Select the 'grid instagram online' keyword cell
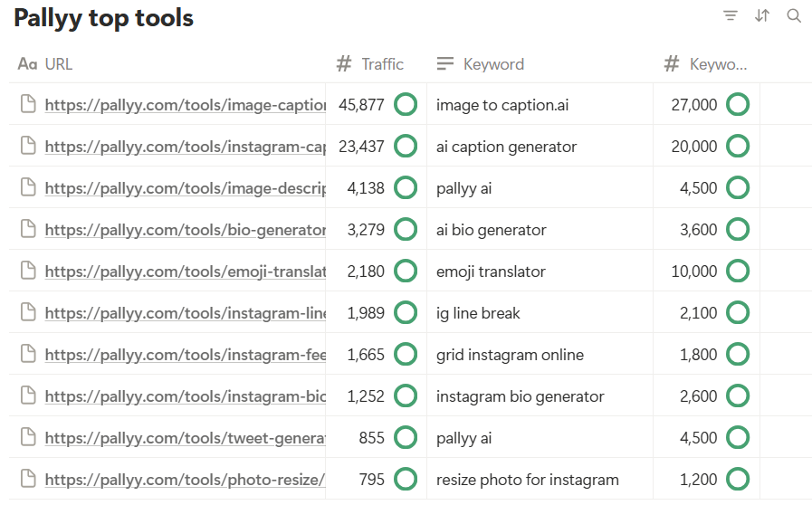This screenshot has width=812, height=505. coord(510,355)
